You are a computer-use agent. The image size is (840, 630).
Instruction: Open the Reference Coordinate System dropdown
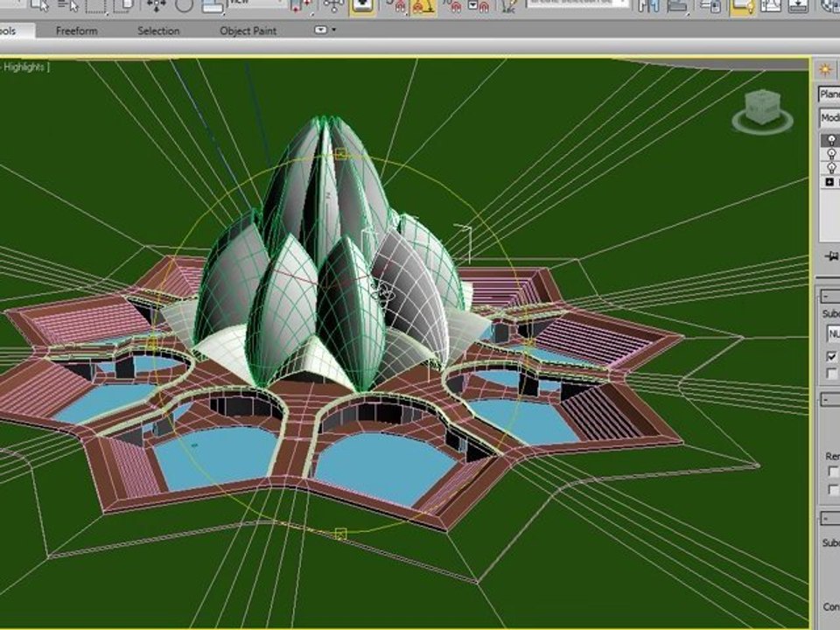256,3
